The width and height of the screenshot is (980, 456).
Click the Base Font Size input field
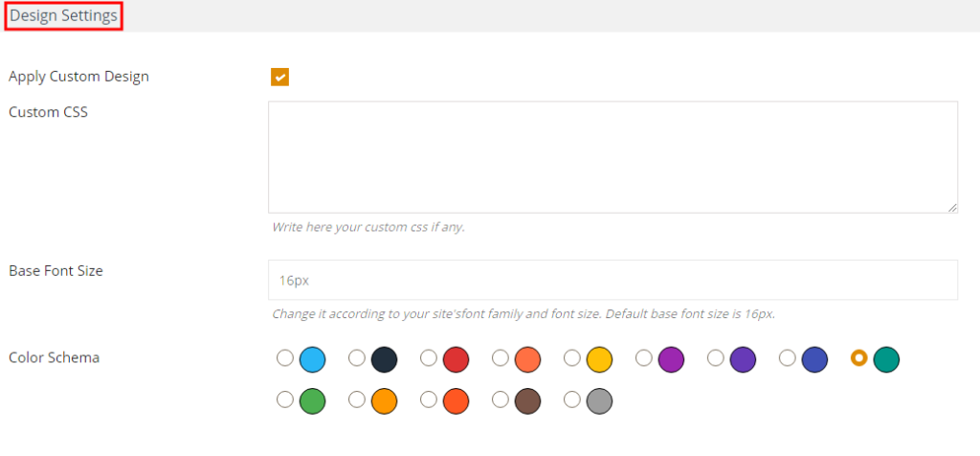612,281
